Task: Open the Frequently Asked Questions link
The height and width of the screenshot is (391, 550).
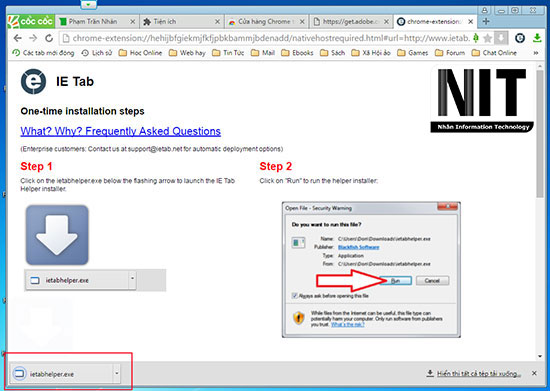Action: coord(120,131)
